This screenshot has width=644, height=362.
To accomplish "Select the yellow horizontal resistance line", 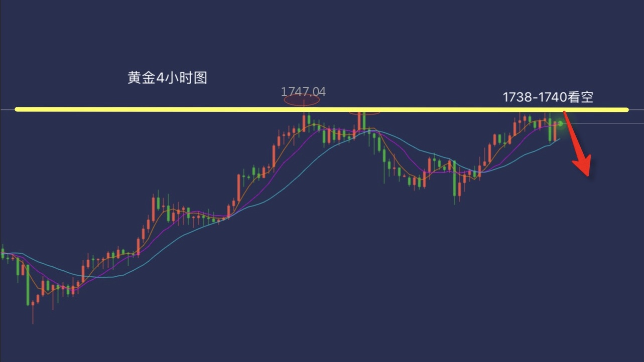I will [x=321, y=109].
